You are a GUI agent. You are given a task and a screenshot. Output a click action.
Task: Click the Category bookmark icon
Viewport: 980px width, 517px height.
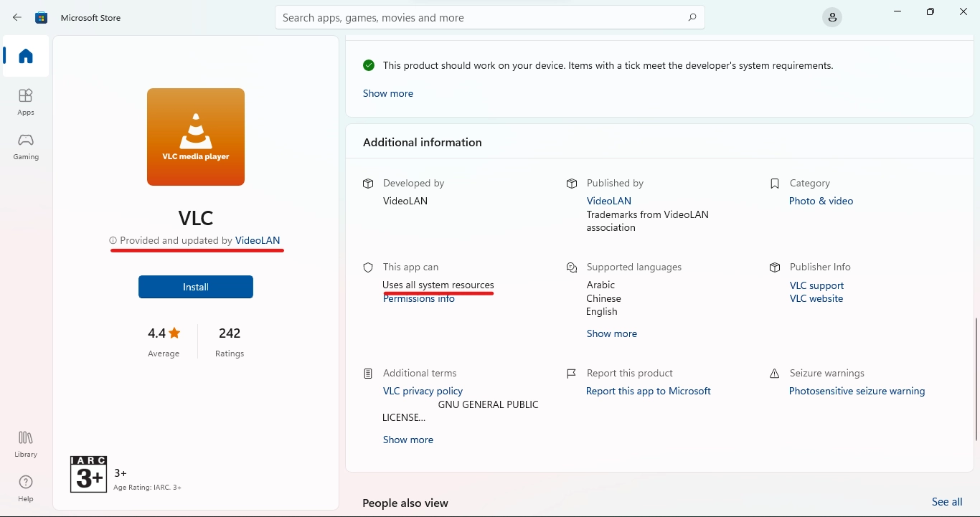click(775, 184)
